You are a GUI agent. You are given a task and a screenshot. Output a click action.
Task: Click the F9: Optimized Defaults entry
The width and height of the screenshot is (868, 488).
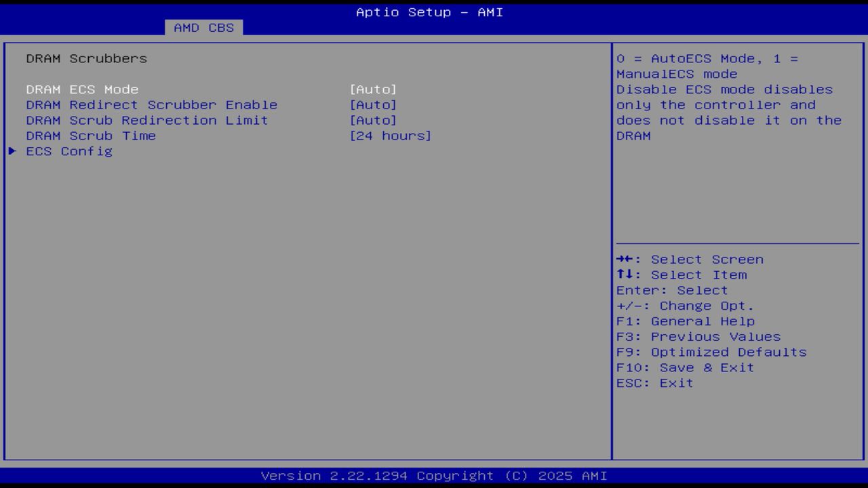[711, 352]
